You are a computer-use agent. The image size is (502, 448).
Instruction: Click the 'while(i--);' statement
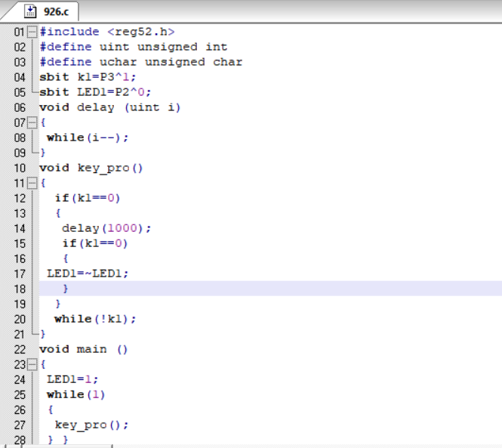tap(88, 137)
